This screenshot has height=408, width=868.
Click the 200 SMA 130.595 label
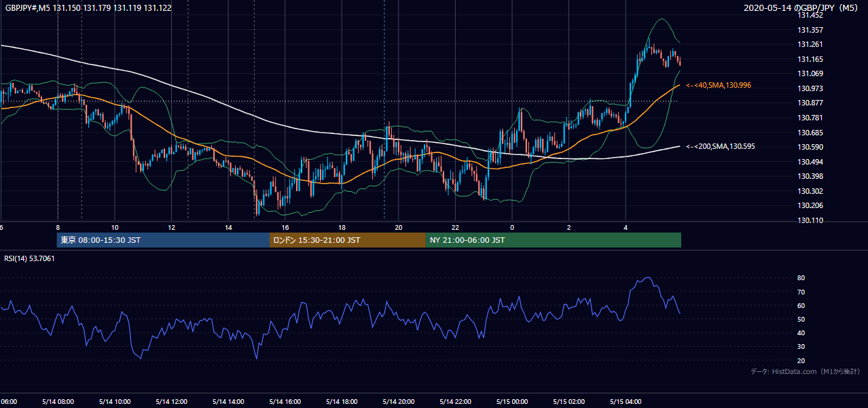720,146
